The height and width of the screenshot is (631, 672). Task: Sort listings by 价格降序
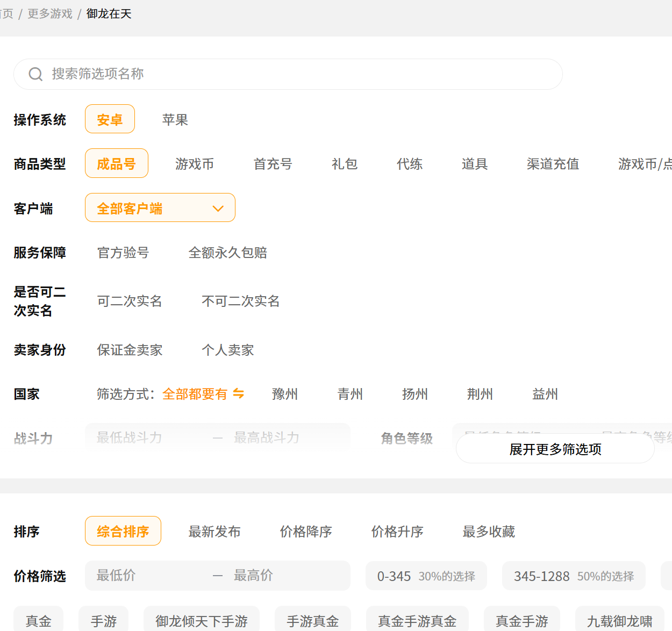tap(305, 532)
